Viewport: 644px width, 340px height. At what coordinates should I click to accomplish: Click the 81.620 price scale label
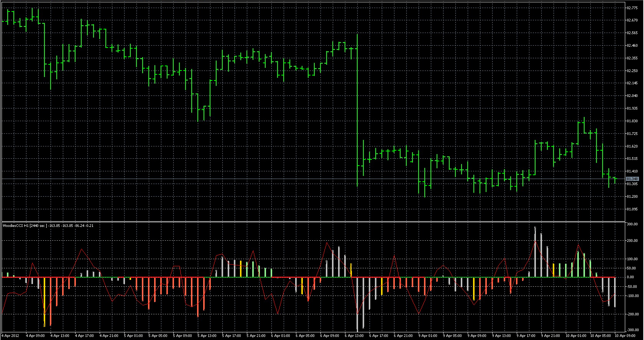632,146
